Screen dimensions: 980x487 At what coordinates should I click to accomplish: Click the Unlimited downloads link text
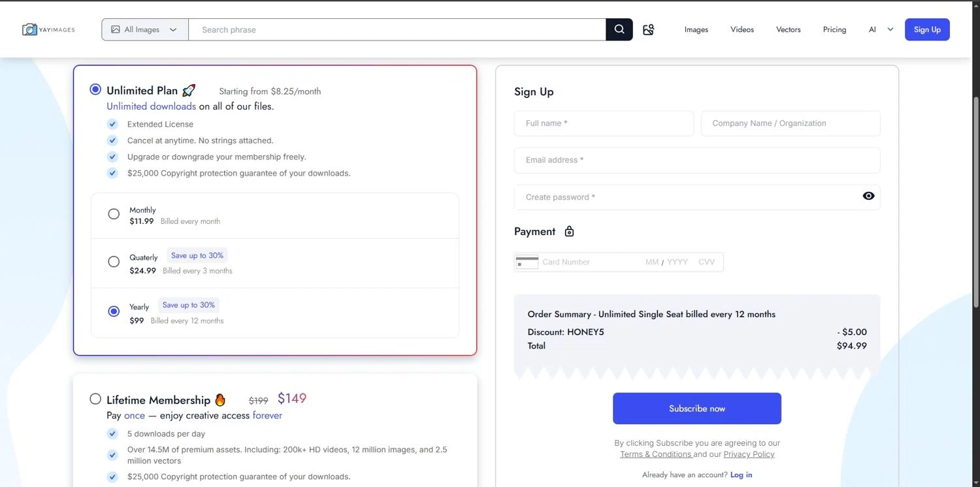[x=151, y=106]
